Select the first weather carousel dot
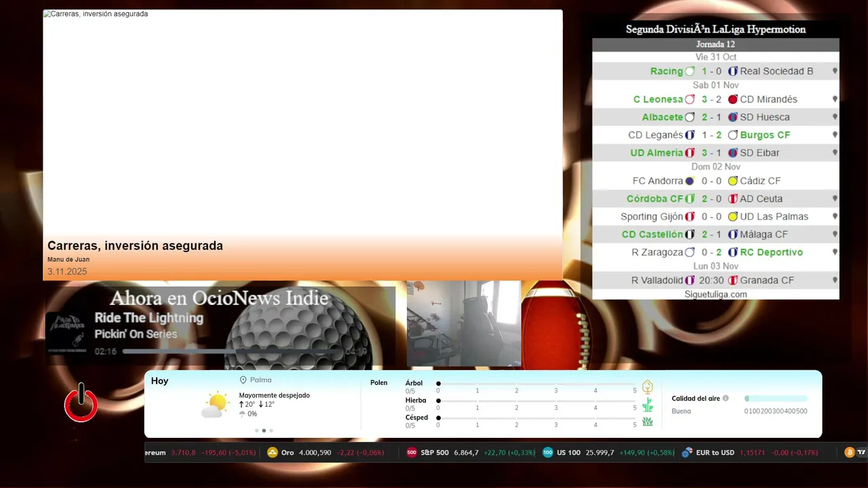 [256, 430]
